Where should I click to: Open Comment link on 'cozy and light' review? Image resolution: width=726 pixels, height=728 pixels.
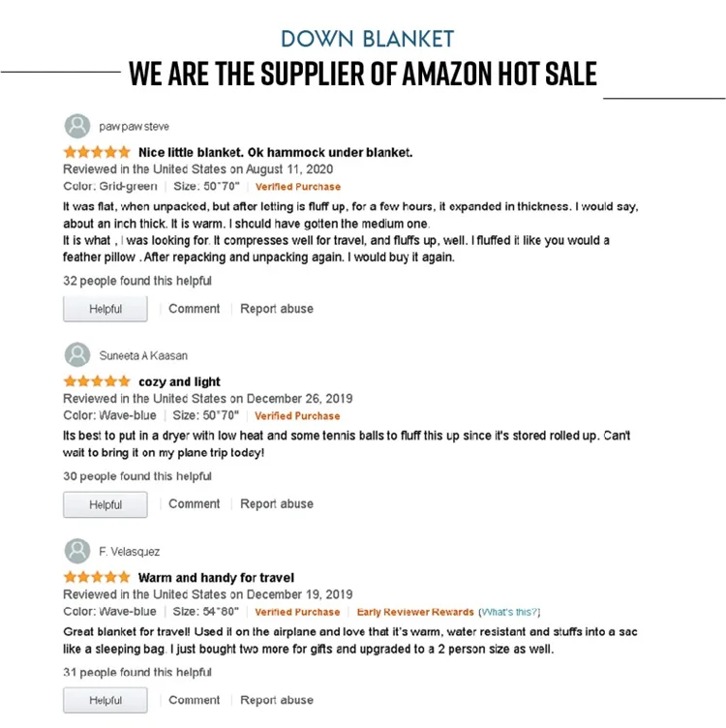[194, 504]
